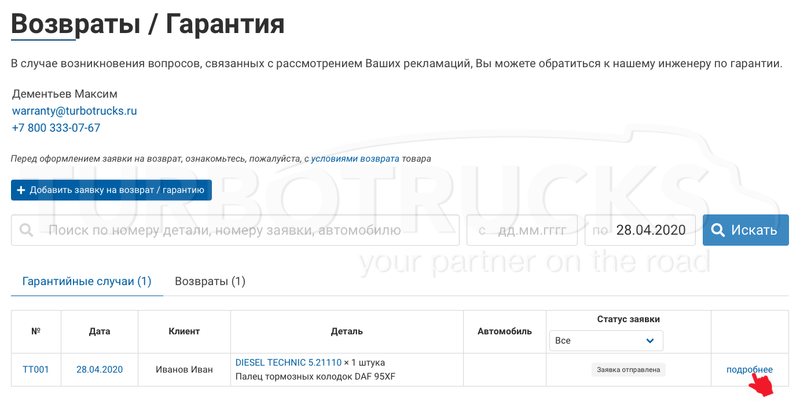The width and height of the screenshot is (800, 401).
Task: Click Добавить заявку на возврат / гарантию button
Action: click(111, 190)
